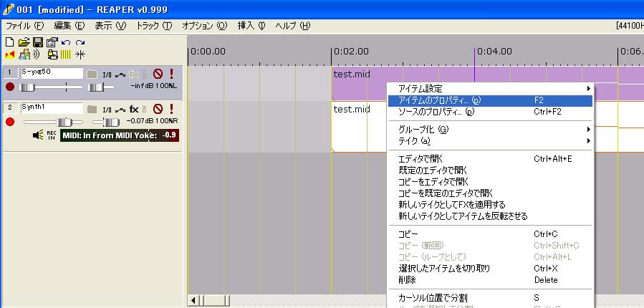Click the REC IN button on Synth1

52,135
